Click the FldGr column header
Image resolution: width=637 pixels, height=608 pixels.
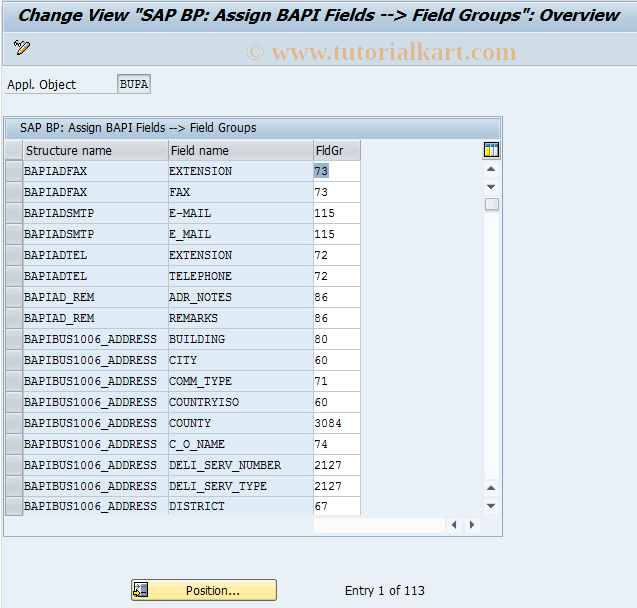coord(336,150)
